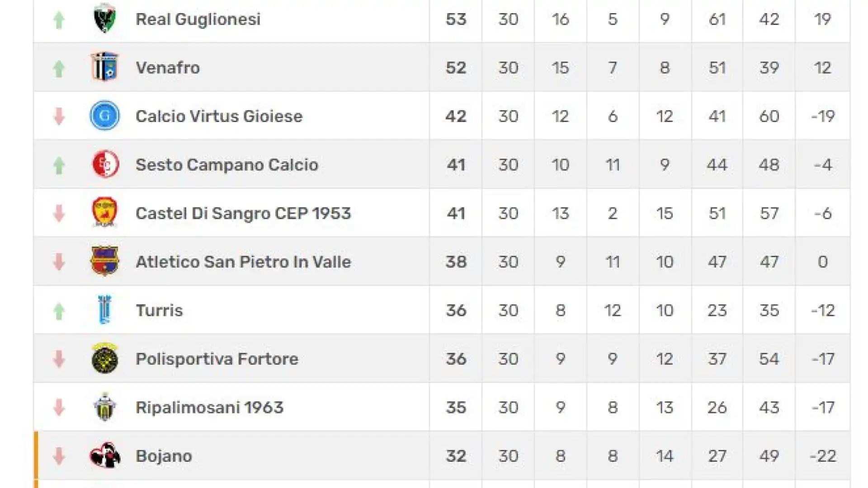Click Venafro's 52 points cell
Image resolution: width=868 pixels, height=488 pixels.
point(456,67)
